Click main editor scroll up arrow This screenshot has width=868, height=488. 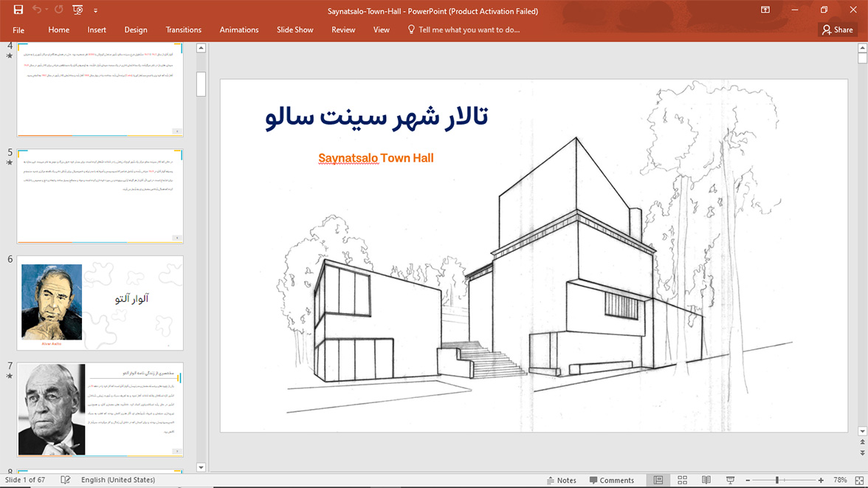click(862, 48)
